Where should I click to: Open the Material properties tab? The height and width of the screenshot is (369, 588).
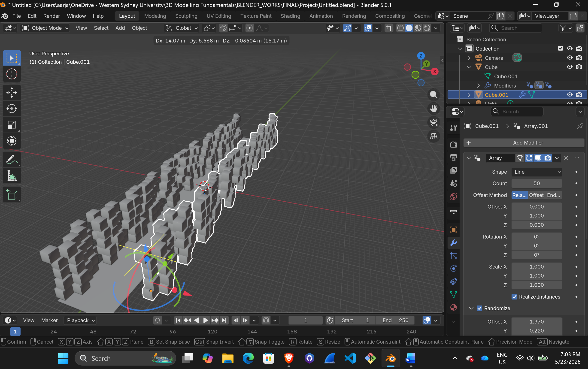point(454,307)
